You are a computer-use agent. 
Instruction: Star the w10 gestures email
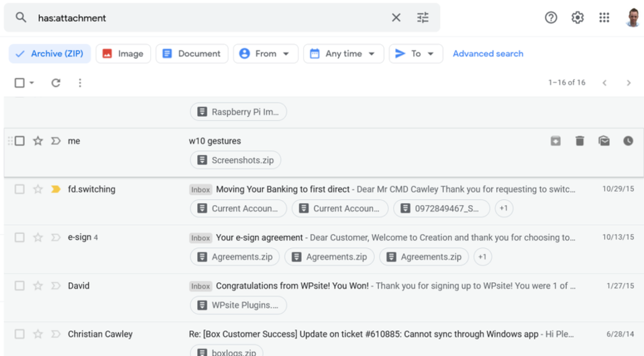pos(38,141)
